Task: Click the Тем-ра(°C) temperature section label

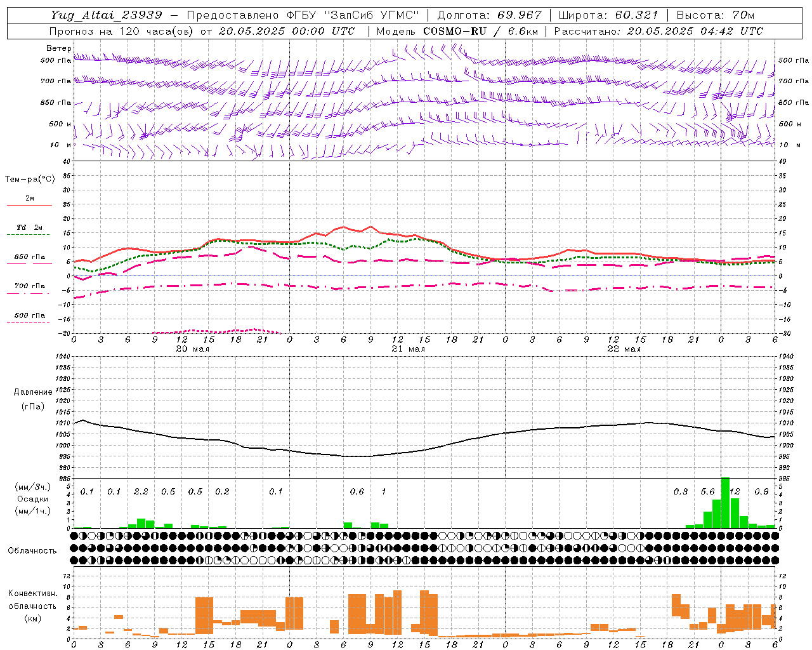Action: coord(30,180)
